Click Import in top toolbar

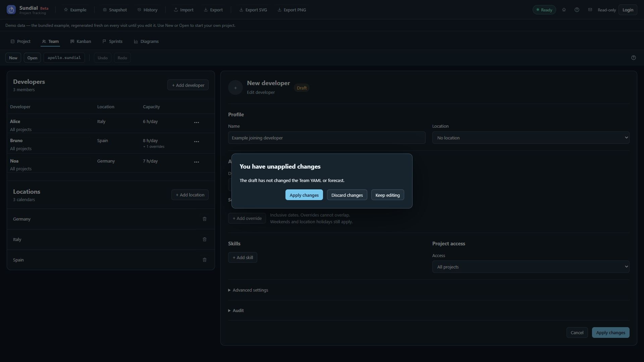coord(183,10)
